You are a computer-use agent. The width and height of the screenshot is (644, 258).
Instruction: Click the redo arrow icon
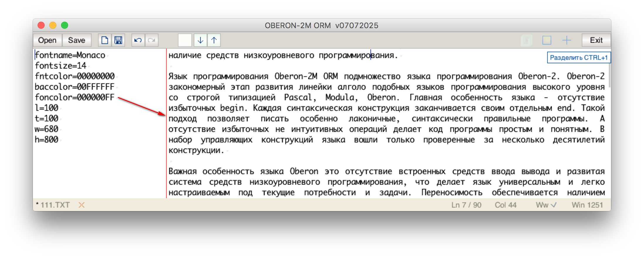[151, 40]
